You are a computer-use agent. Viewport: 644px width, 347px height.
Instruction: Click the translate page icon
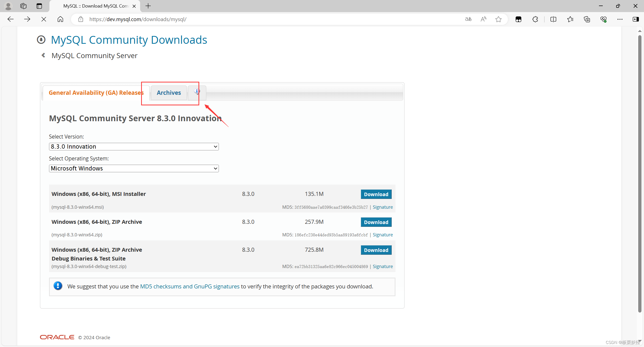[468, 19]
